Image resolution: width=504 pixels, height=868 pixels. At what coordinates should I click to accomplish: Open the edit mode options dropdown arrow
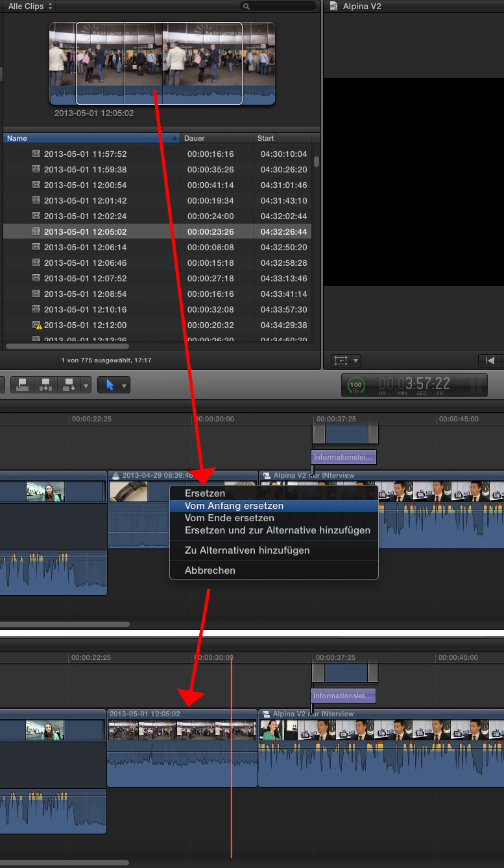click(86, 385)
